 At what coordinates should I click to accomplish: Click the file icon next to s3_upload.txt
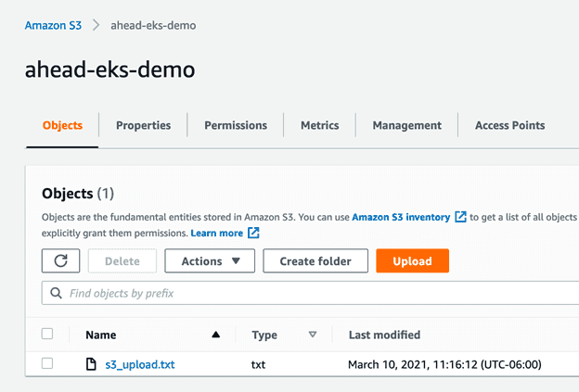(x=91, y=364)
